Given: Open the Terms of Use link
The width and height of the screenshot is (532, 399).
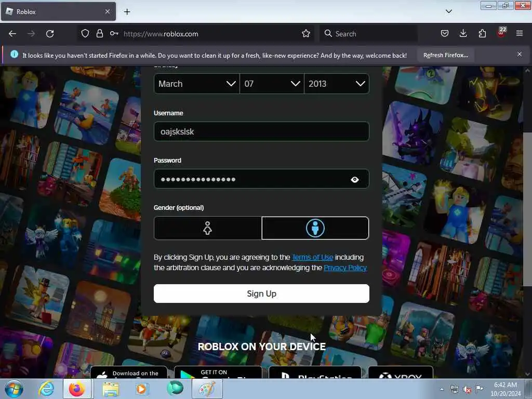Looking at the screenshot, I should [x=312, y=257].
